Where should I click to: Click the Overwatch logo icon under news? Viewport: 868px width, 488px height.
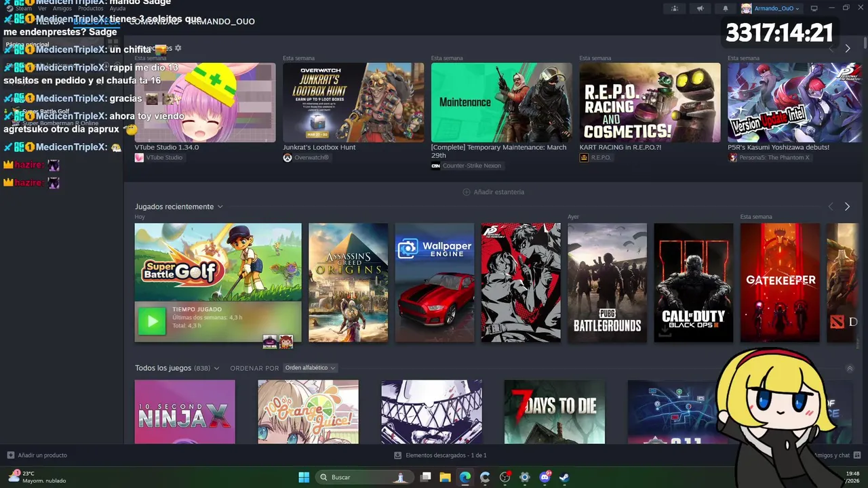click(x=288, y=157)
